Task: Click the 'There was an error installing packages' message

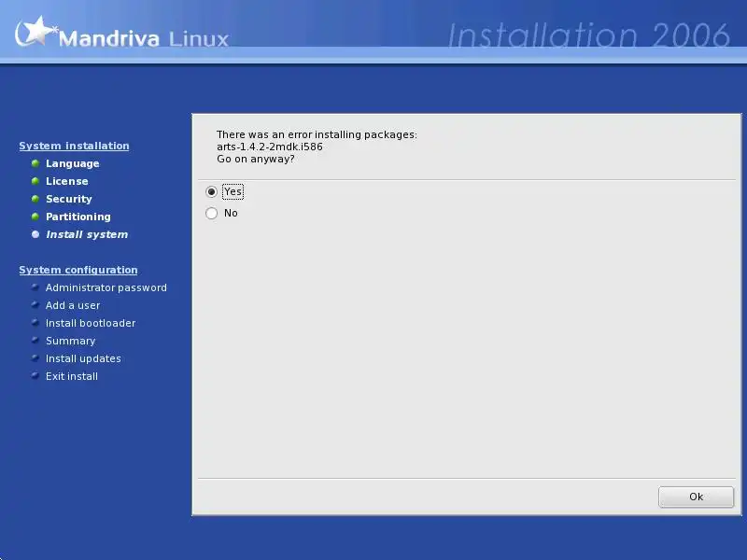Action: (317, 134)
